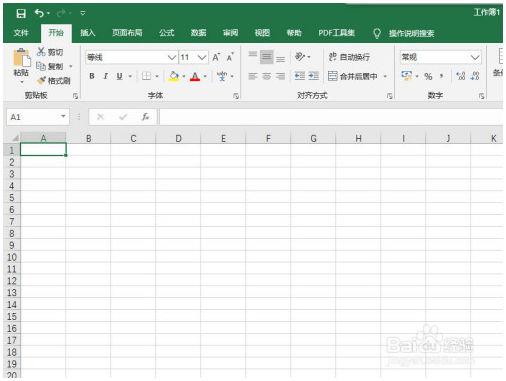Expand the fill color dropdown arrow
The height and width of the screenshot is (381, 506).
click(x=184, y=76)
